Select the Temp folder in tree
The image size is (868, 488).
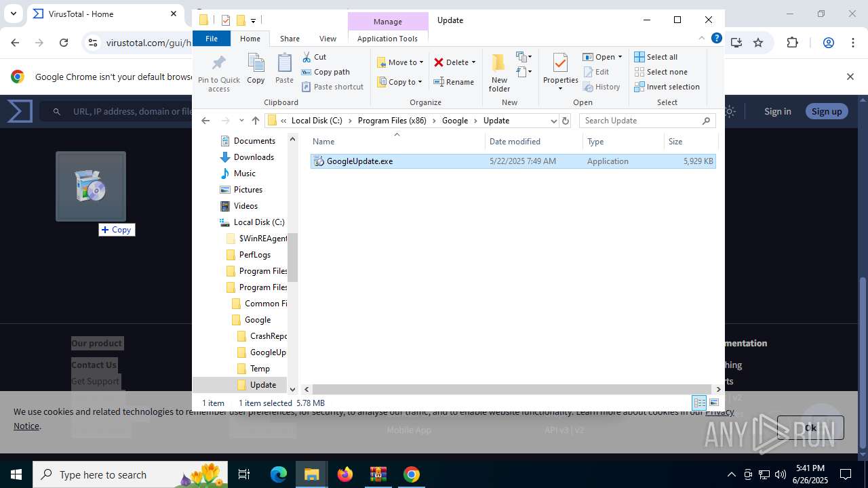point(260,369)
